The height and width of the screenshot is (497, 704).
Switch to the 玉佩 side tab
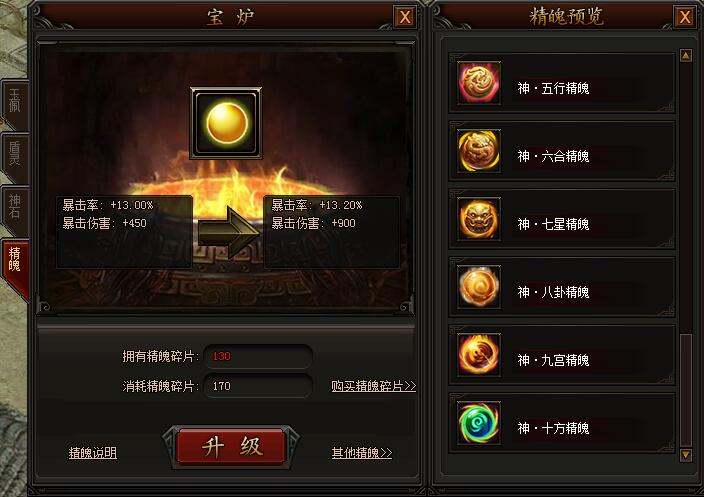point(15,104)
